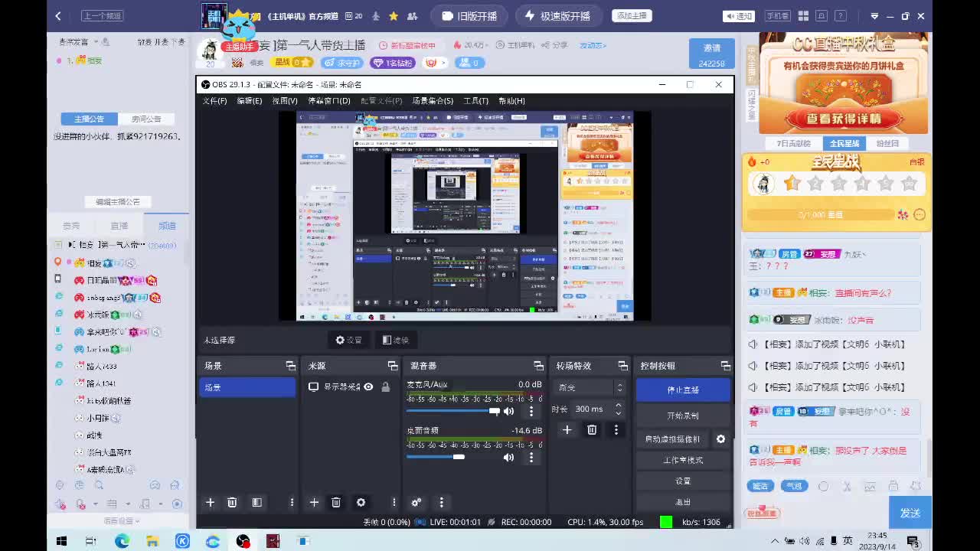The image size is (980, 551).
Task: Open sources panel three-dot menu
Action: (394, 503)
